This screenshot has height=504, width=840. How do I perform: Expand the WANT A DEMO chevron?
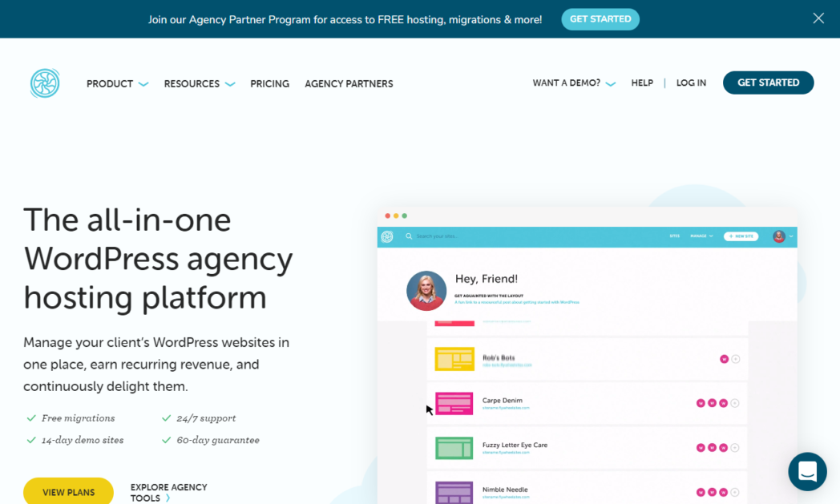tap(610, 83)
